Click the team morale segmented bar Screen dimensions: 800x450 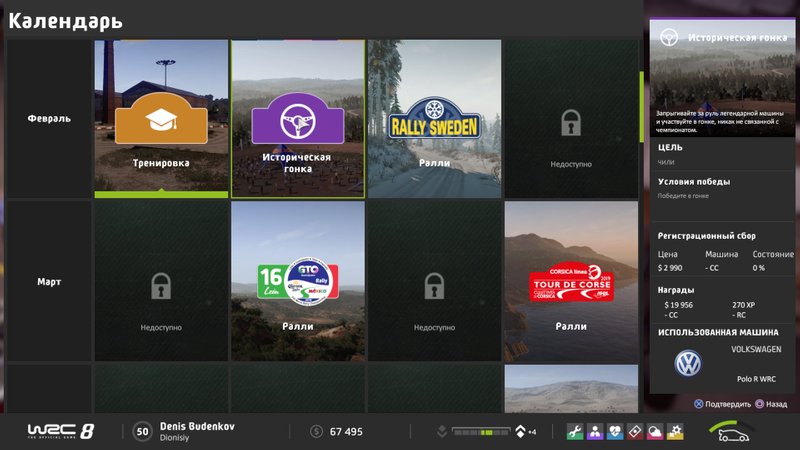tap(481, 432)
